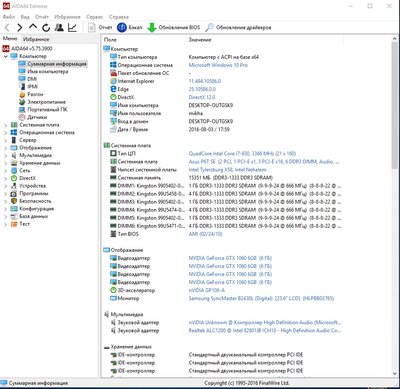
Task: Click the Internet Explorer row icon
Action: click(113, 81)
